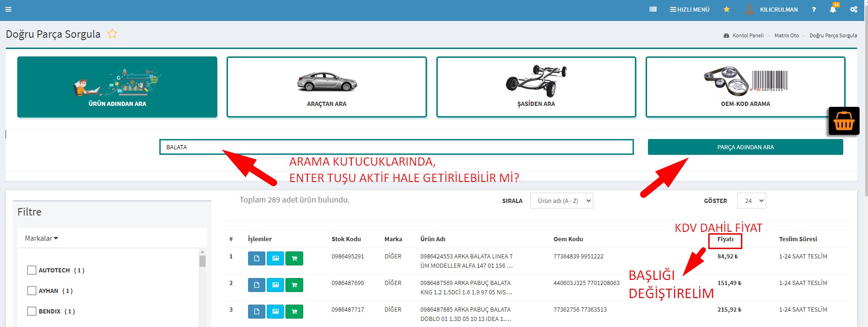Open document details for product 0986487717
This screenshot has height=327, width=868.
[256, 312]
